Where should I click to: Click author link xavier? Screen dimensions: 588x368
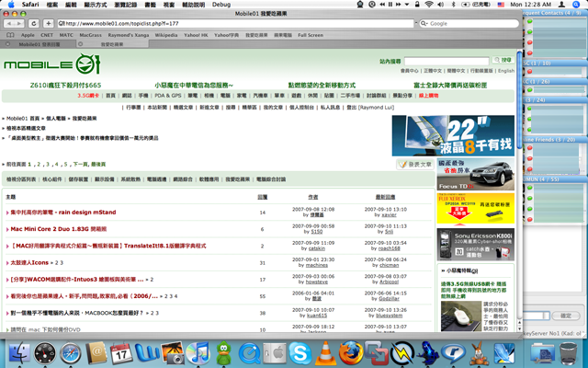(389, 214)
